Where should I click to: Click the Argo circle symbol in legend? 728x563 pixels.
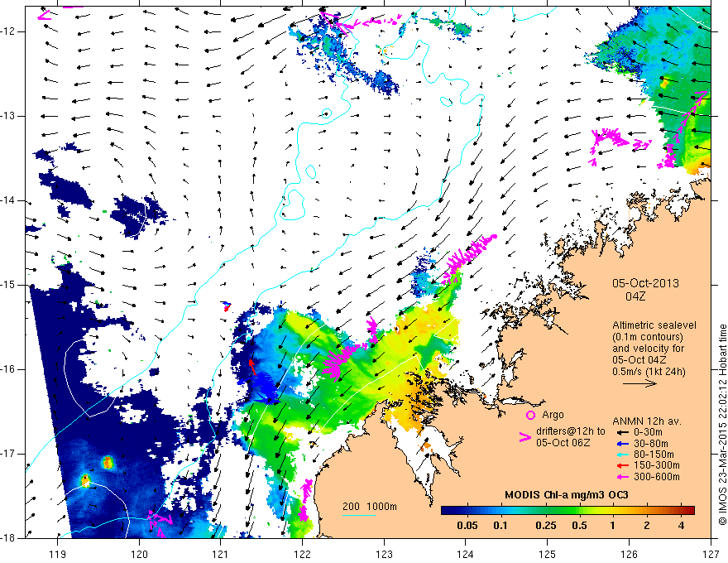(530, 415)
